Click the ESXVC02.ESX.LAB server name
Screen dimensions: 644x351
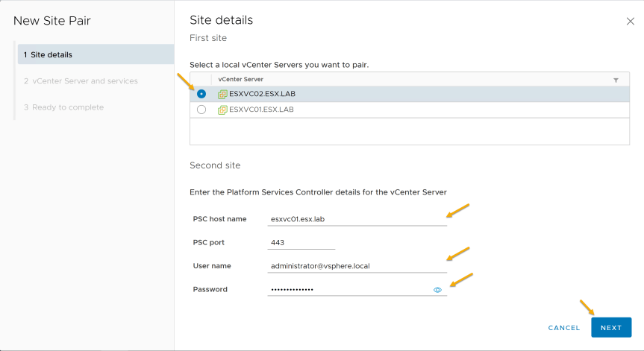click(x=262, y=94)
